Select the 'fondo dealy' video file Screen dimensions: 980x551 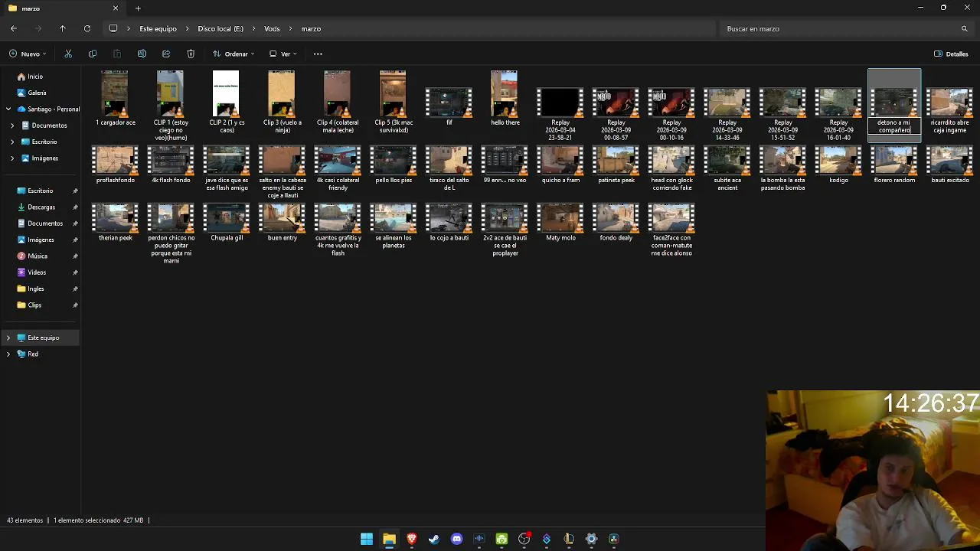[x=616, y=223]
